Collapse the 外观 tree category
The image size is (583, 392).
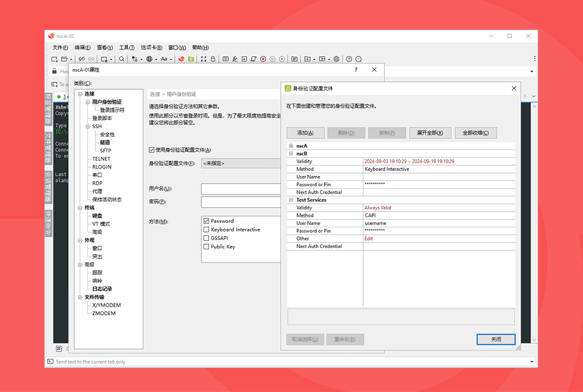pos(80,240)
